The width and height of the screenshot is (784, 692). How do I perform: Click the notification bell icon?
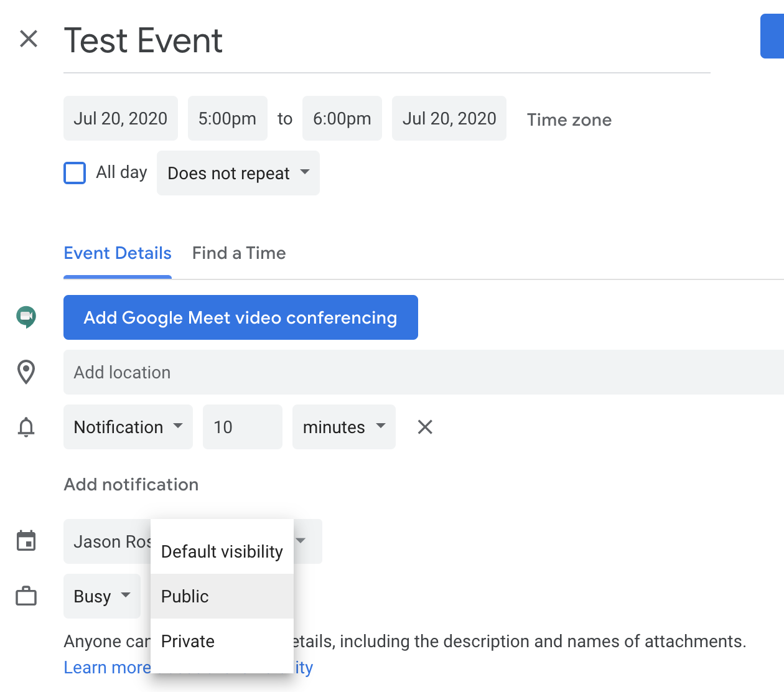26,427
